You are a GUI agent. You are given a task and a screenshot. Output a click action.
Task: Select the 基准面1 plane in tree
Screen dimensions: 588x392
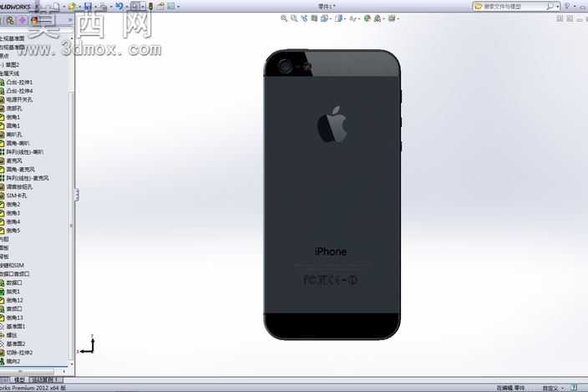point(16,326)
